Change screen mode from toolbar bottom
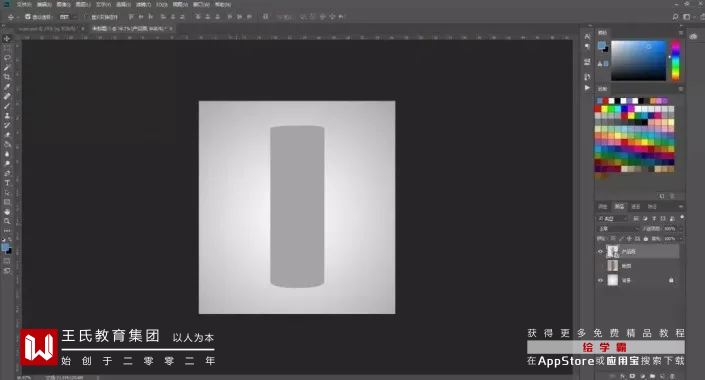The height and width of the screenshot is (380, 705). (x=7, y=271)
